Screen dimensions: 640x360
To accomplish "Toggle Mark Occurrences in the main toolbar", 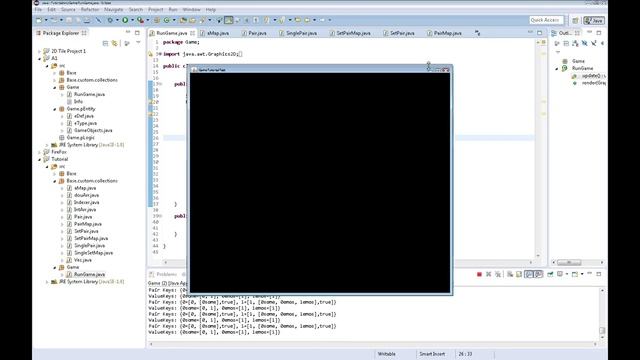I will (229, 20).
